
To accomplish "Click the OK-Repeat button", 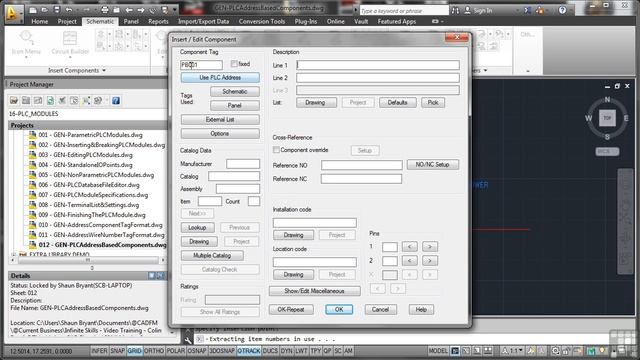I will 291,309.
